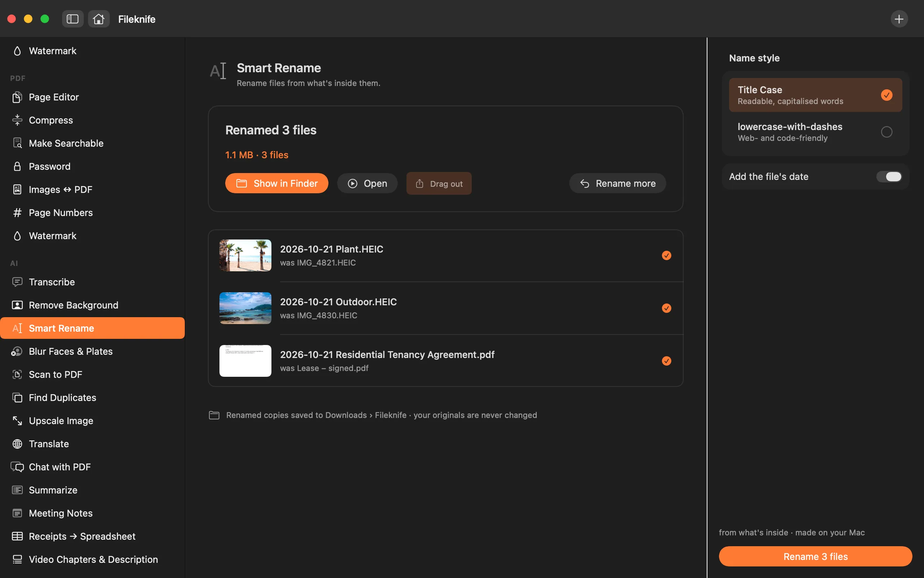This screenshot has height=578, width=924.
Task: Open Video Chapters & Description
Action: pyautogui.click(x=92, y=560)
